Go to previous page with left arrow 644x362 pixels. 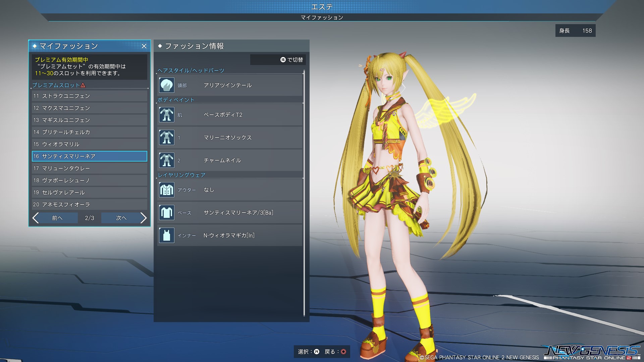(36, 218)
